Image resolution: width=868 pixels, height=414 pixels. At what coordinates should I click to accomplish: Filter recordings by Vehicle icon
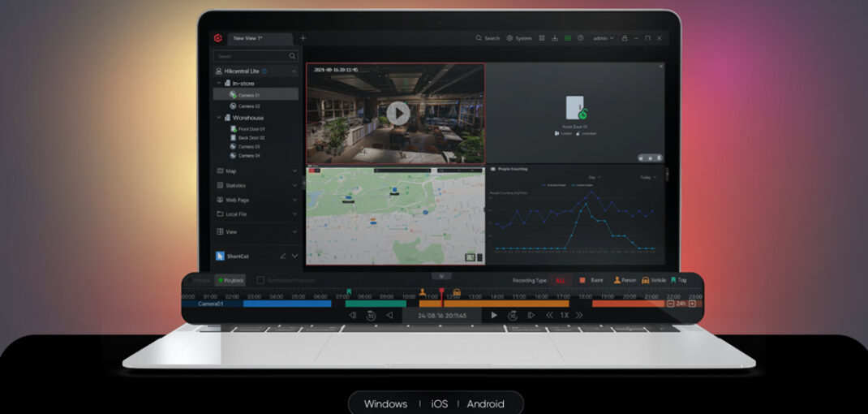click(645, 280)
